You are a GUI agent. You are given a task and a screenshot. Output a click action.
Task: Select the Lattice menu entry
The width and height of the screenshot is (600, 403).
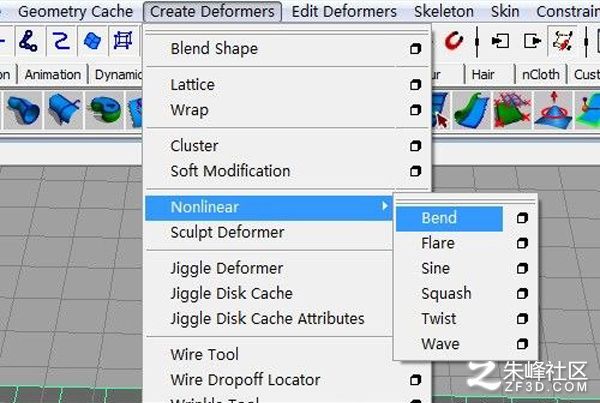192,85
